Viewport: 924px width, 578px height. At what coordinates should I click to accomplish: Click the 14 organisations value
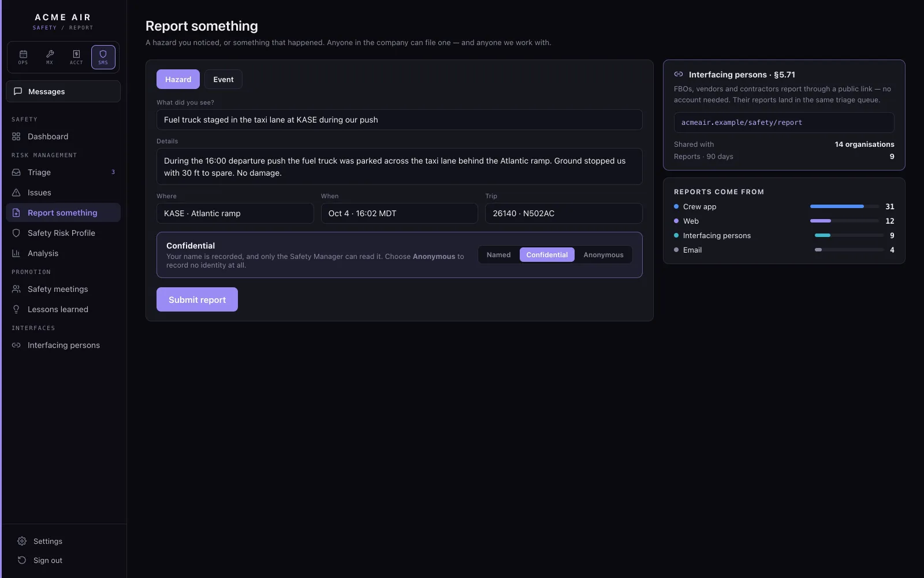point(865,144)
